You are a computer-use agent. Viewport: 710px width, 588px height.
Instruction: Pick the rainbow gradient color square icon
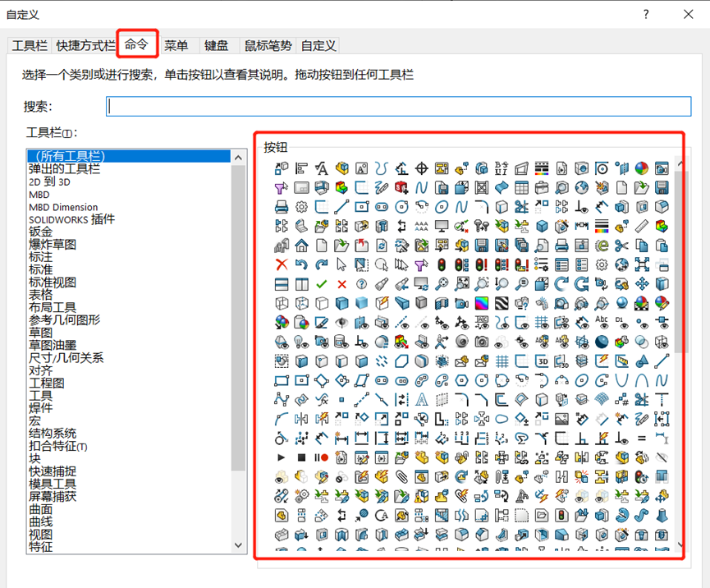482,303
